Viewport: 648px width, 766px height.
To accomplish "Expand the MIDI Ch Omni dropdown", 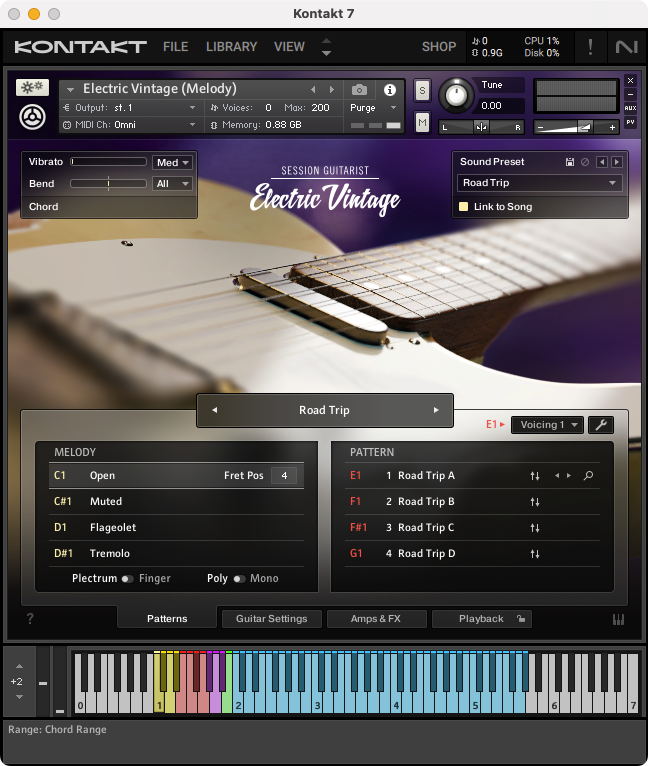I will coord(193,125).
